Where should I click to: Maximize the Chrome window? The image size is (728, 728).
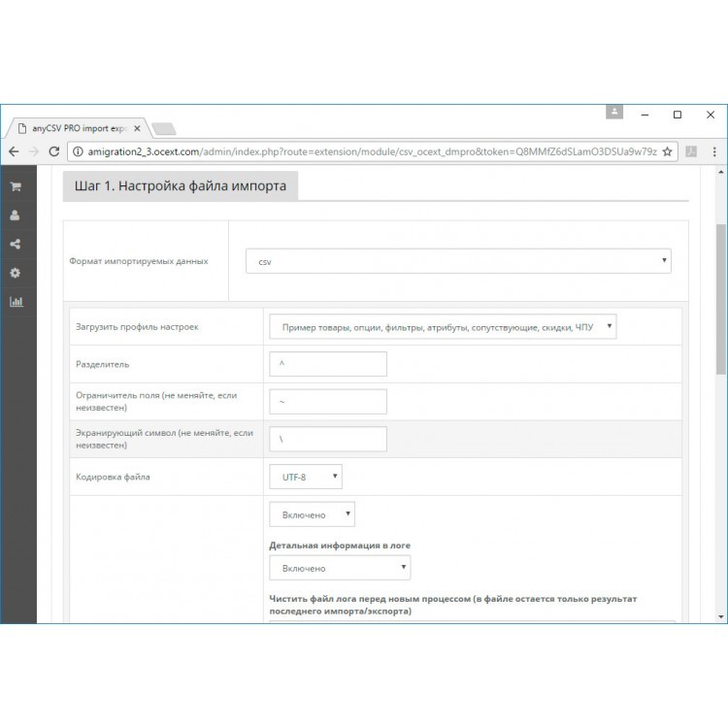(678, 115)
